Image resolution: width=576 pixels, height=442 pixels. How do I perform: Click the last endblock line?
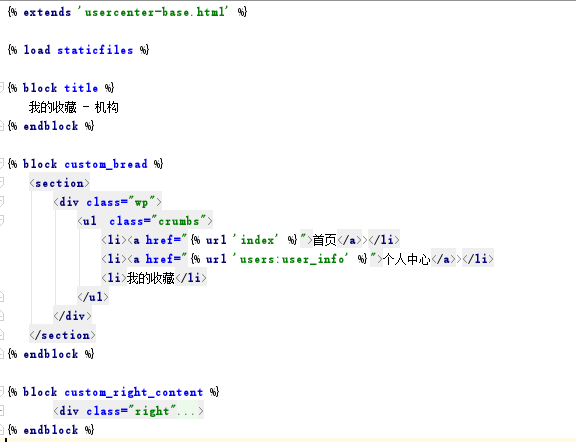[51, 430]
